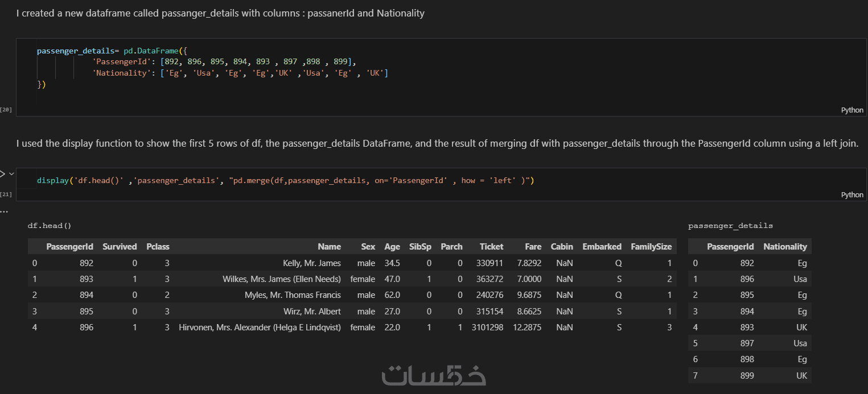Image resolution: width=868 pixels, height=394 pixels.
Task: Click the FamilySize column header
Action: tap(651, 247)
